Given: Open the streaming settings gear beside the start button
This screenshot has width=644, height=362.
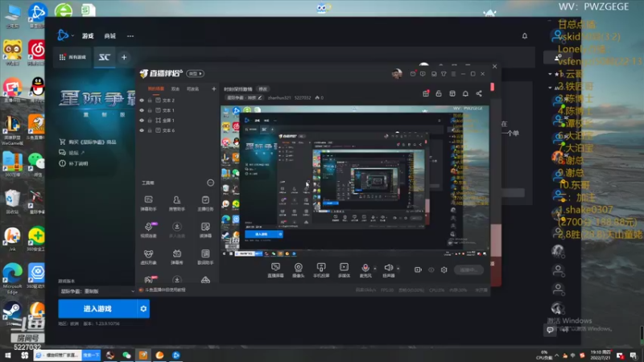Looking at the screenshot, I should pyautogui.click(x=444, y=269).
